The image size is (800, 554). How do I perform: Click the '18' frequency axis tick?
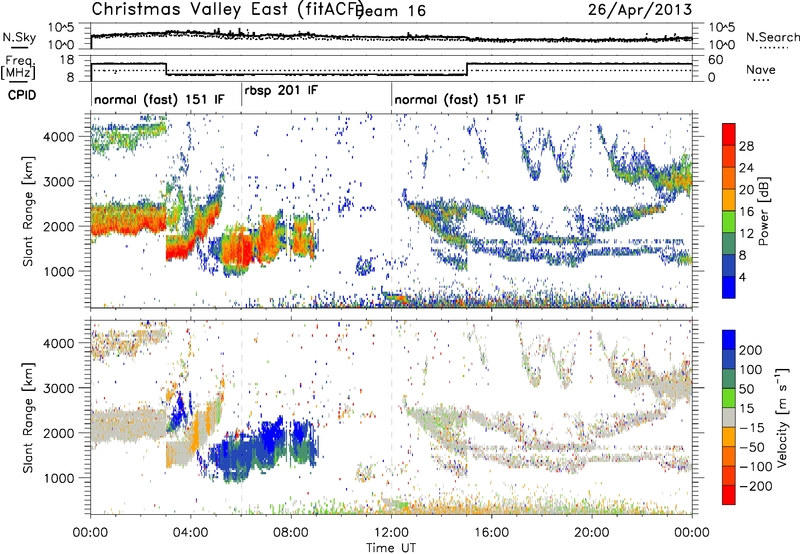click(67, 60)
